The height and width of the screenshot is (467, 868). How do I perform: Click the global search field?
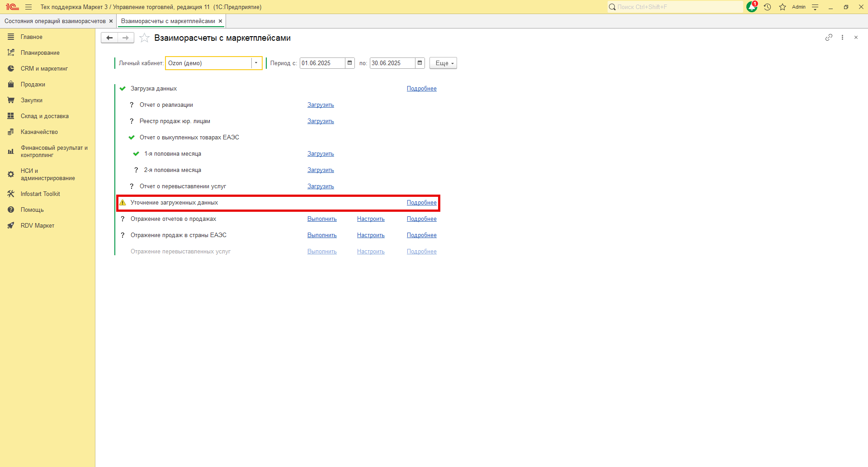676,7
